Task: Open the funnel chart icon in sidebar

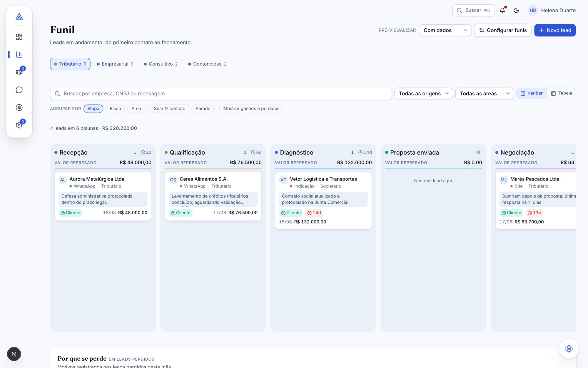Action: pyautogui.click(x=19, y=54)
